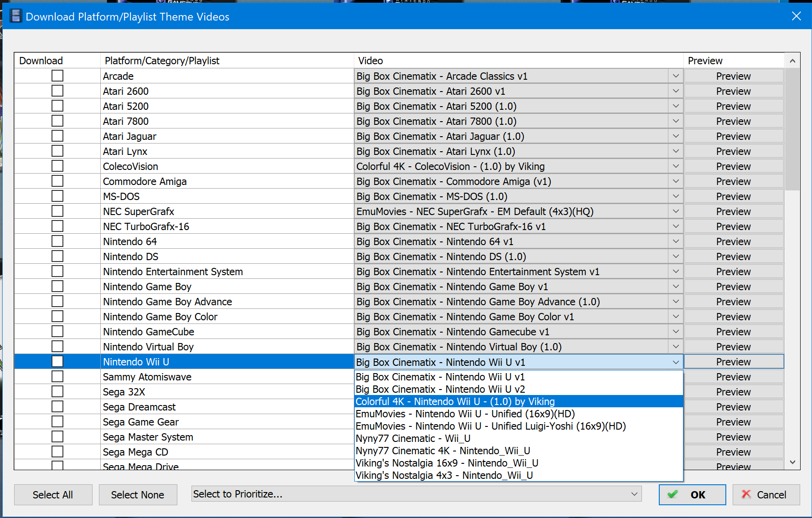Image resolution: width=812 pixels, height=518 pixels.
Task: Select the Sammy Atomiswave row
Action: pos(227,377)
